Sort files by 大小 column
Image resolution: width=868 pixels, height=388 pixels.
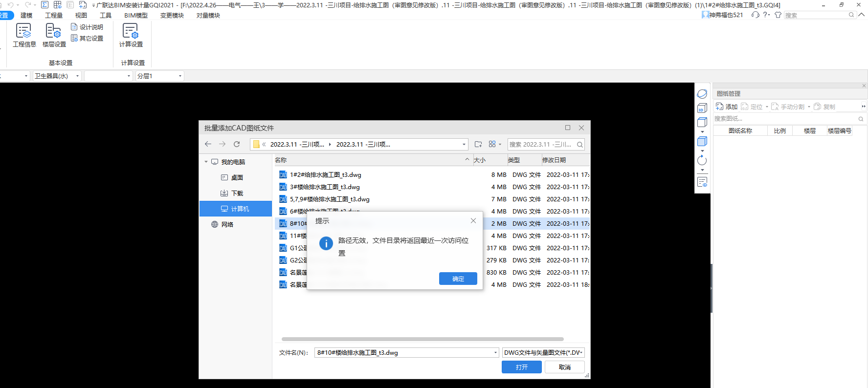490,160
